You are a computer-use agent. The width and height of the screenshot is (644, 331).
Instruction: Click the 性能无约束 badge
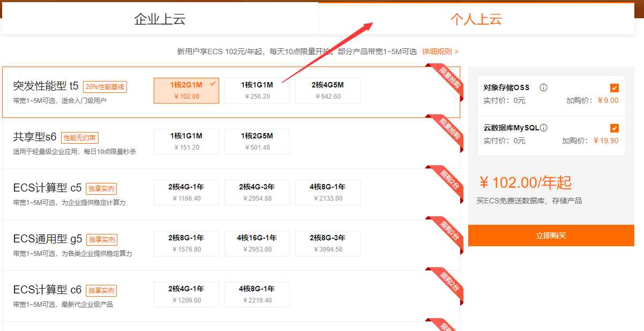[80, 138]
